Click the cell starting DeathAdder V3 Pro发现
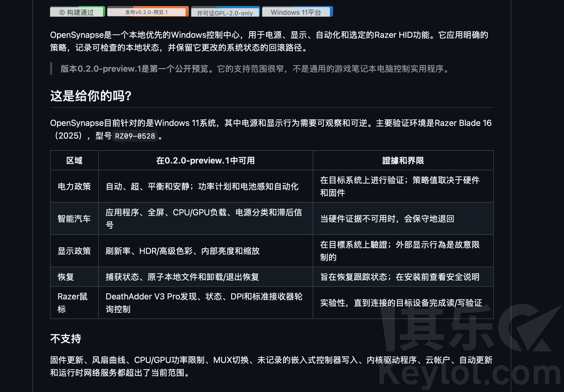 205,303
